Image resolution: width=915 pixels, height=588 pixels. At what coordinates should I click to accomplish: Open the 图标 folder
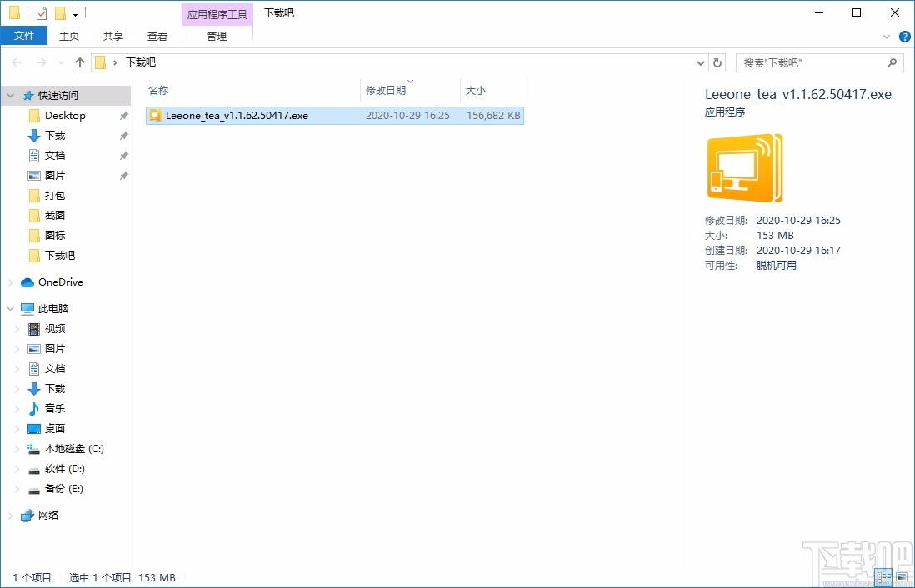point(55,235)
